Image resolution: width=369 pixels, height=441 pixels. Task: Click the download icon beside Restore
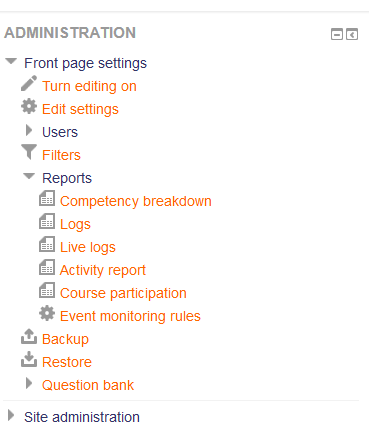tap(29, 359)
